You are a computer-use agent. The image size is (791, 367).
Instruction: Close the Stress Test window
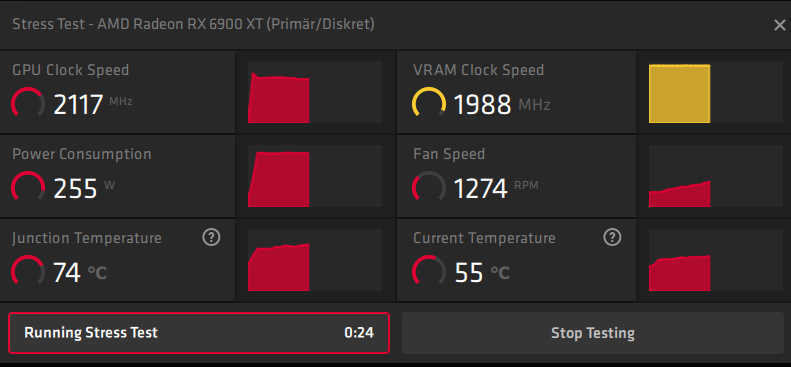[x=779, y=25]
